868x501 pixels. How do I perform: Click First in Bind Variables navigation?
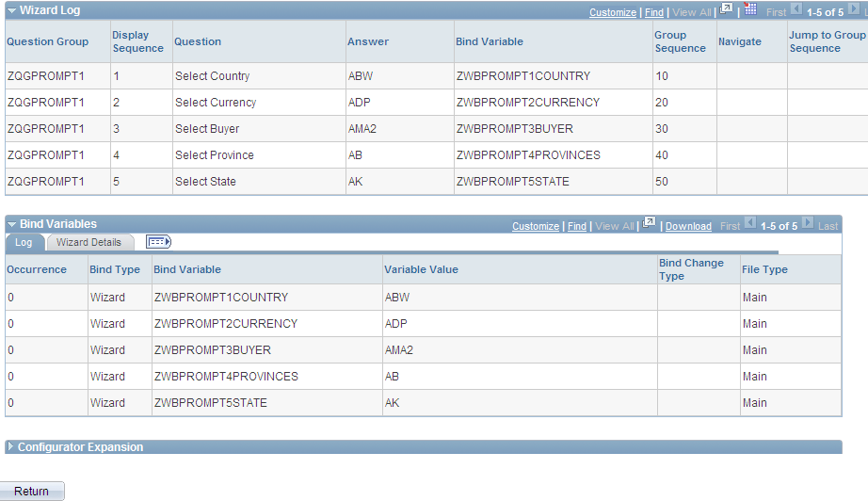(x=730, y=226)
